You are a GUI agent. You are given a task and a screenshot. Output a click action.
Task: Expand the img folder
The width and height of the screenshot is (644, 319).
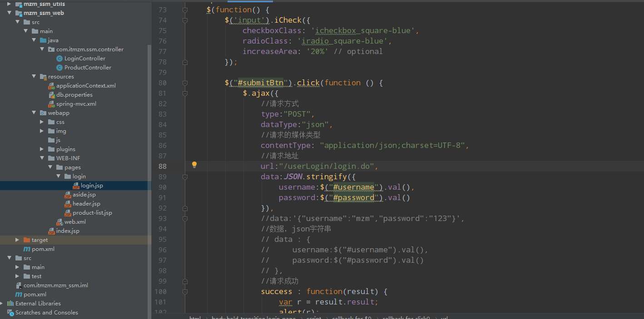[42, 131]
